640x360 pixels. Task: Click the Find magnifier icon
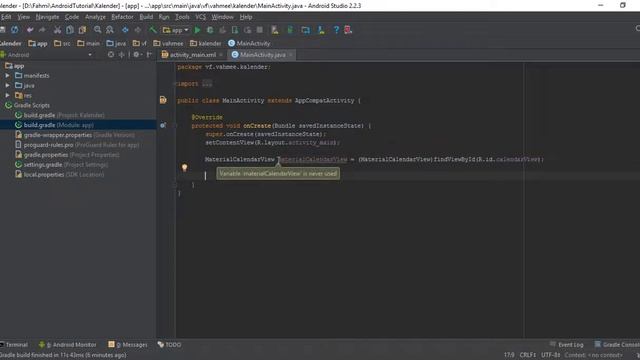click(x=97, y=30)
